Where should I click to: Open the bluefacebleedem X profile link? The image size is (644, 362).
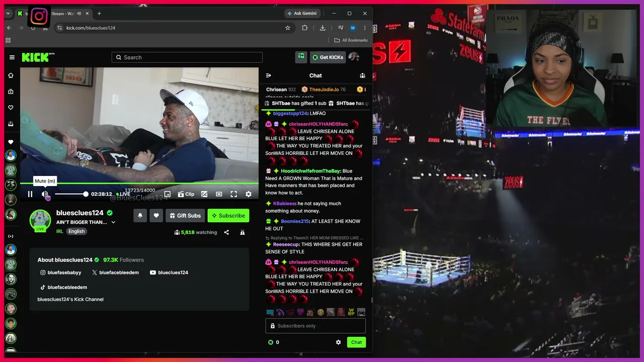point(115,273)
